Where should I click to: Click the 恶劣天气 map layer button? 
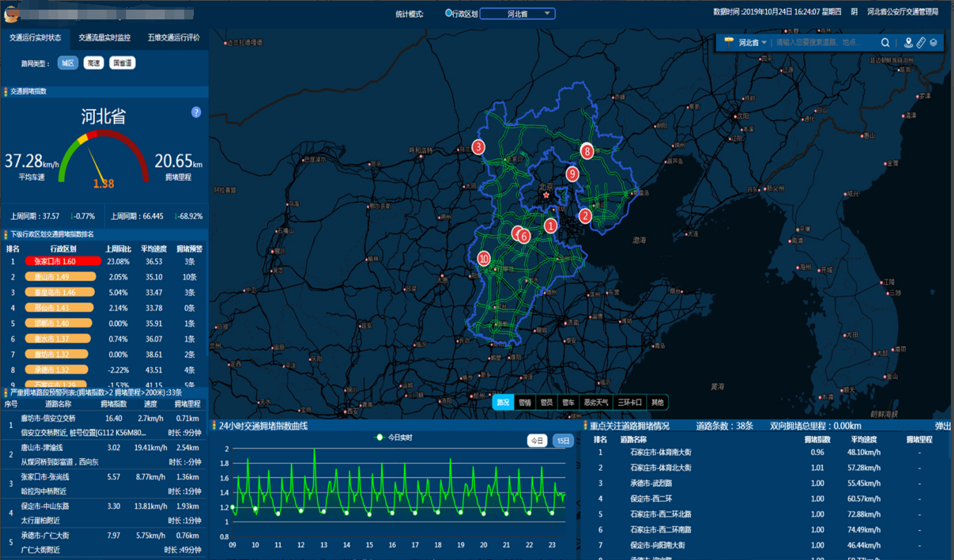595,402
